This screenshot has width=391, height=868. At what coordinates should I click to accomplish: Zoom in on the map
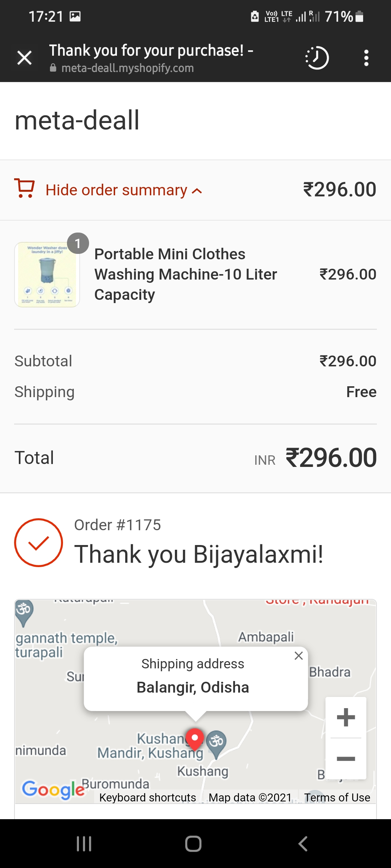point(346,717)
